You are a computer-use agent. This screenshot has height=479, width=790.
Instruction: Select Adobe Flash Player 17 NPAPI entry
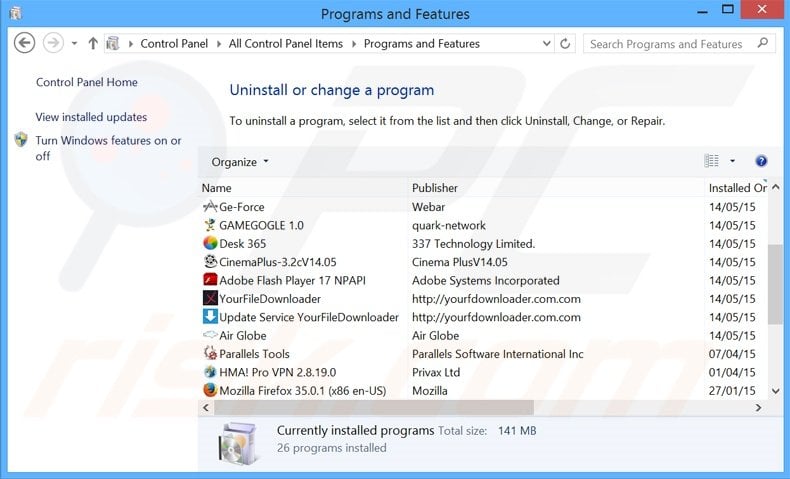(292, 281)
